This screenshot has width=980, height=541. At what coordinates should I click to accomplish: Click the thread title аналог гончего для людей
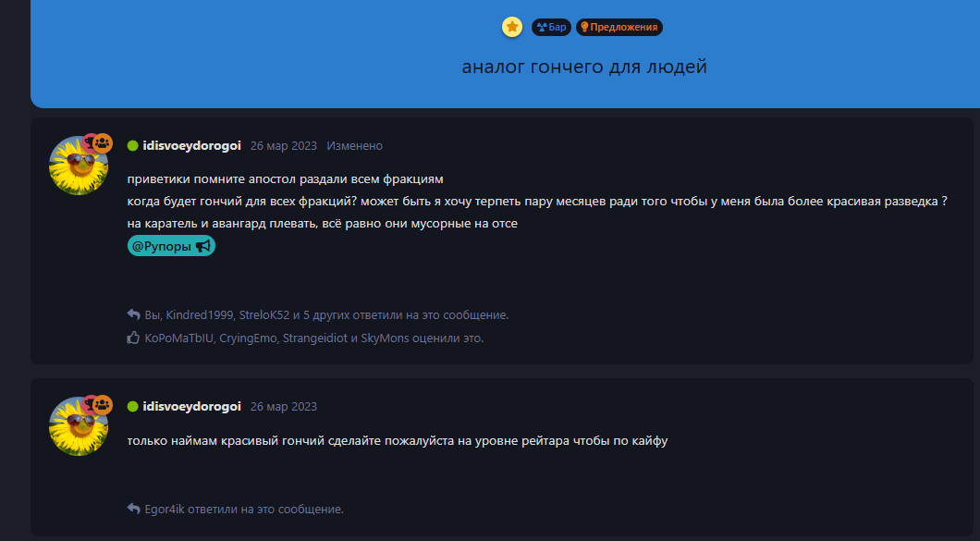pos(584,67)
